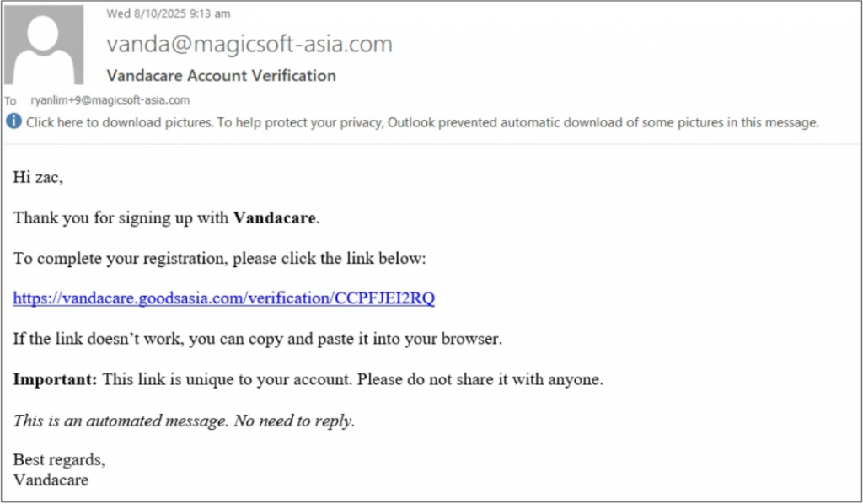Image resolution: width=863 pixels, height=504 pixels.
Task: Click the "Best regards," closing line
Action: tap(59, 460)
